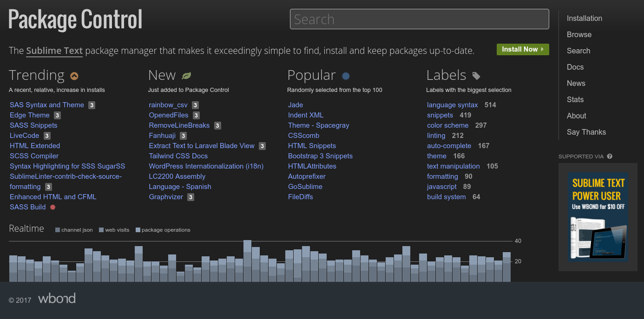Screen dimensions: 644x319
Task: Click the Supported Via help icon
Action: (610, 156)
